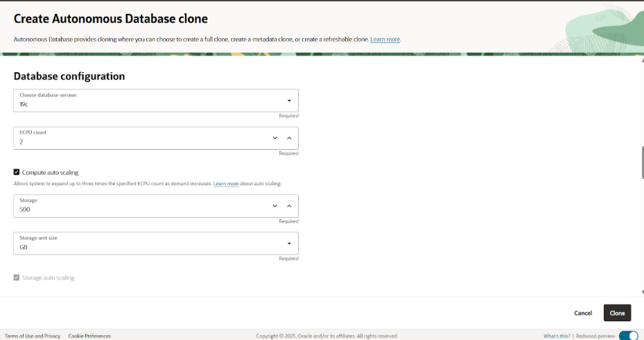Click into the Storage value field
644x340 pixels.
(x=139, y=209)
